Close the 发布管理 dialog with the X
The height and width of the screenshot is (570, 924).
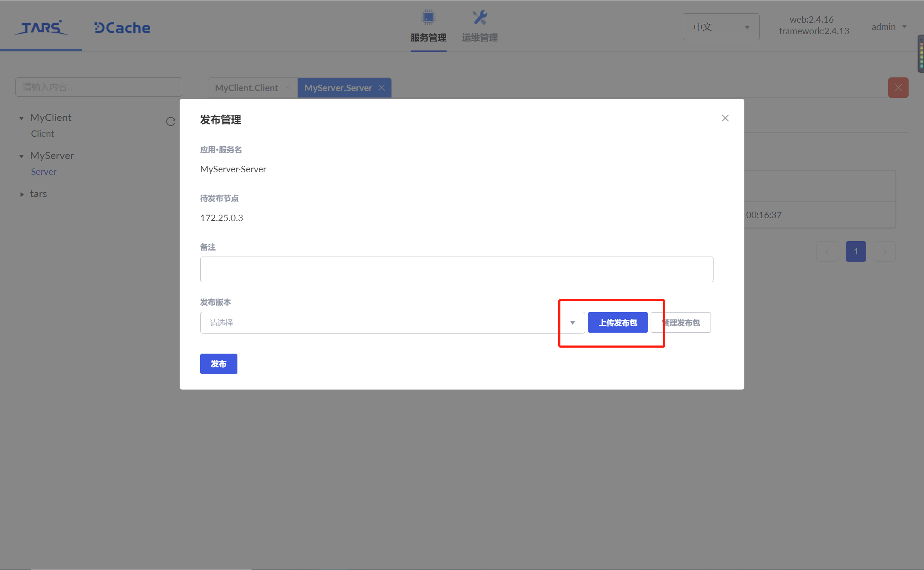[x=725, y=118]
